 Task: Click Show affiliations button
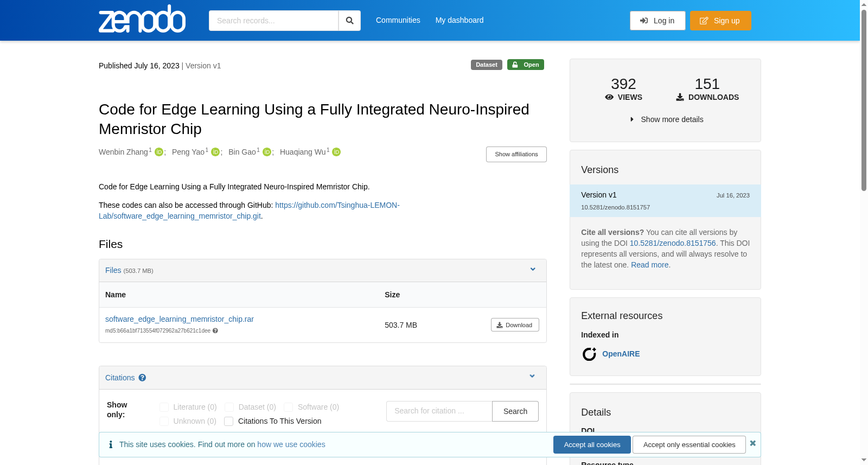point(516,154)
